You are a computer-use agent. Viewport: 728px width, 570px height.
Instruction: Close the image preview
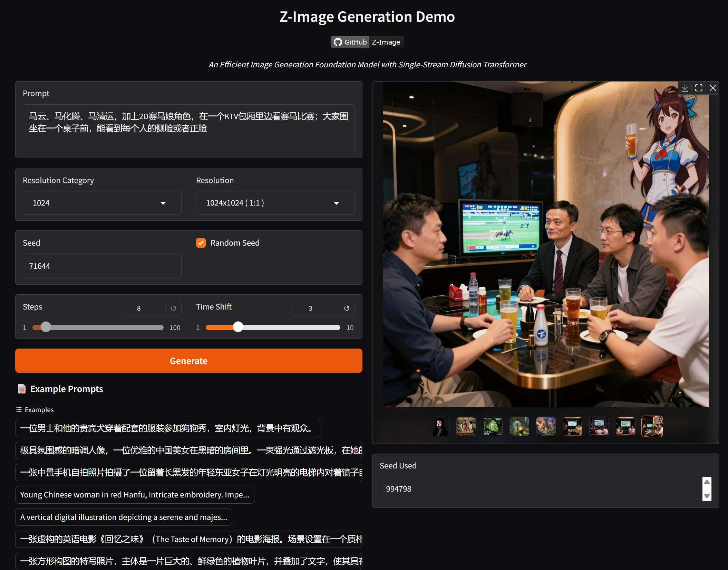point(713,88)
